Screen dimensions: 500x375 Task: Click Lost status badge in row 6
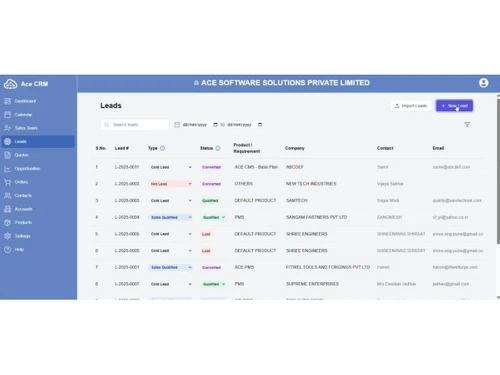206,251
